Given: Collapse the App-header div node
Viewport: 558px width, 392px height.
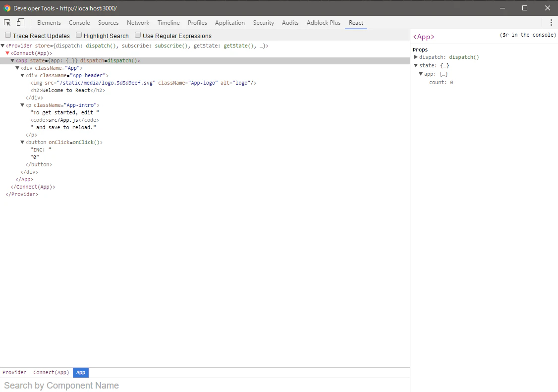Looking at the screenshot, I should [22, 76].
